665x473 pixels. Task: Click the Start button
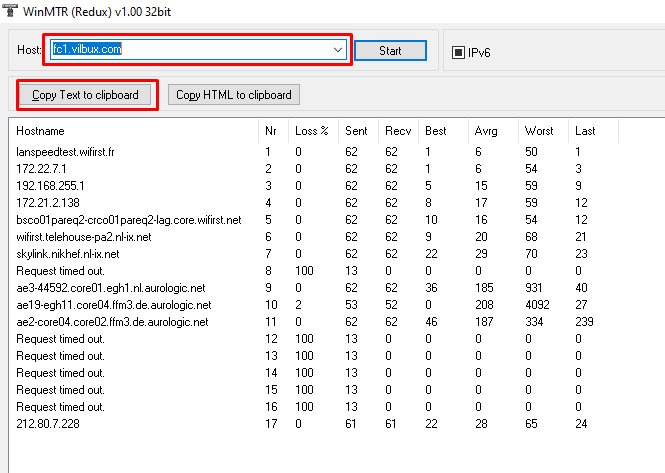click(x=390, y=50)
